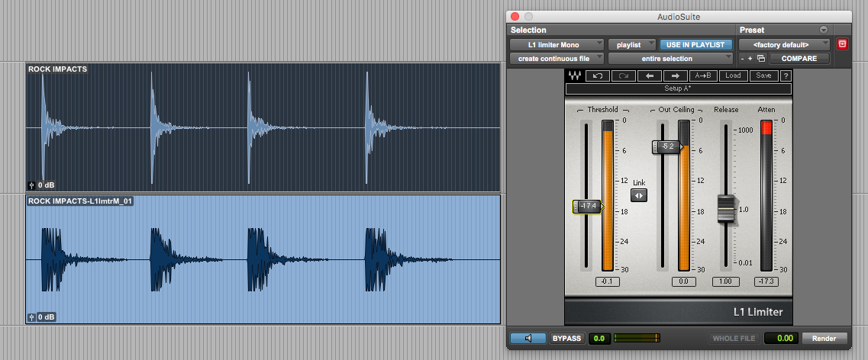The height and width of the screenshot is (360, 868).
Task: Toggle USE IN PLAYLIST
Action: (x=695, y=45)
